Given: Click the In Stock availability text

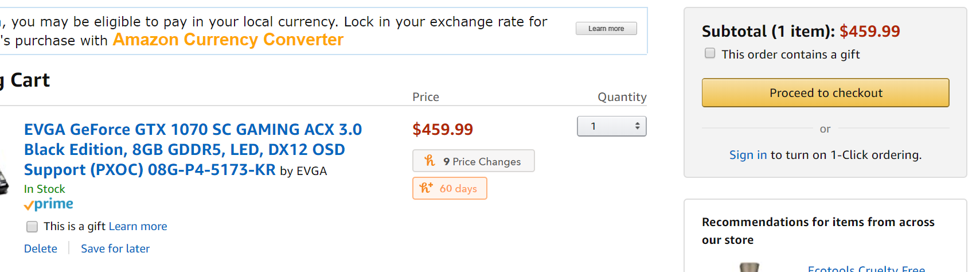Looking at the screenshot, I should point(45,189).
